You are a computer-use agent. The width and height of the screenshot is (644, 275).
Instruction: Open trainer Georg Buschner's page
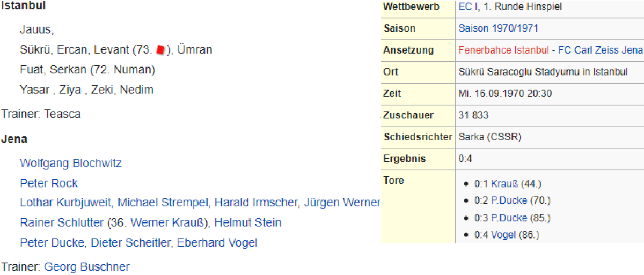point(87,266)
